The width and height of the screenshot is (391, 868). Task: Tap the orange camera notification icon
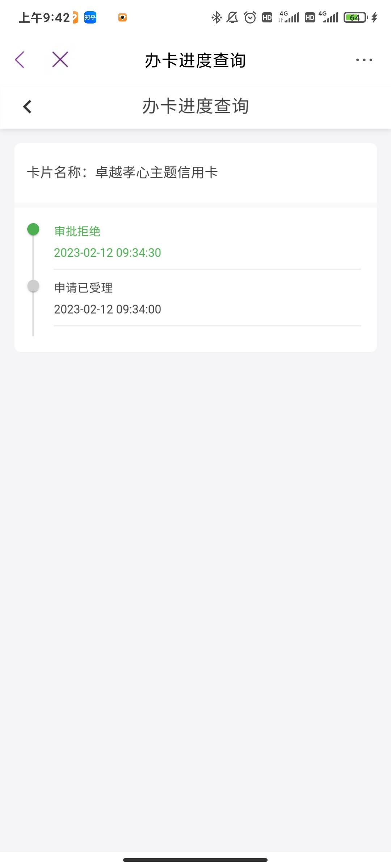pyautogui.click(x=122, y=17)
